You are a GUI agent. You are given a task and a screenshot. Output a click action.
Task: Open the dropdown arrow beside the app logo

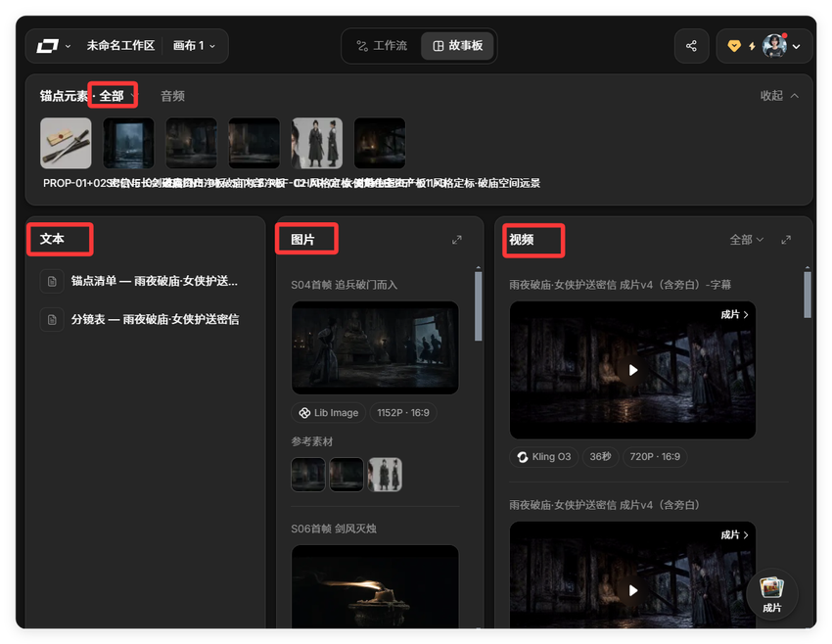pyautogui.click(x=68, y=47)
